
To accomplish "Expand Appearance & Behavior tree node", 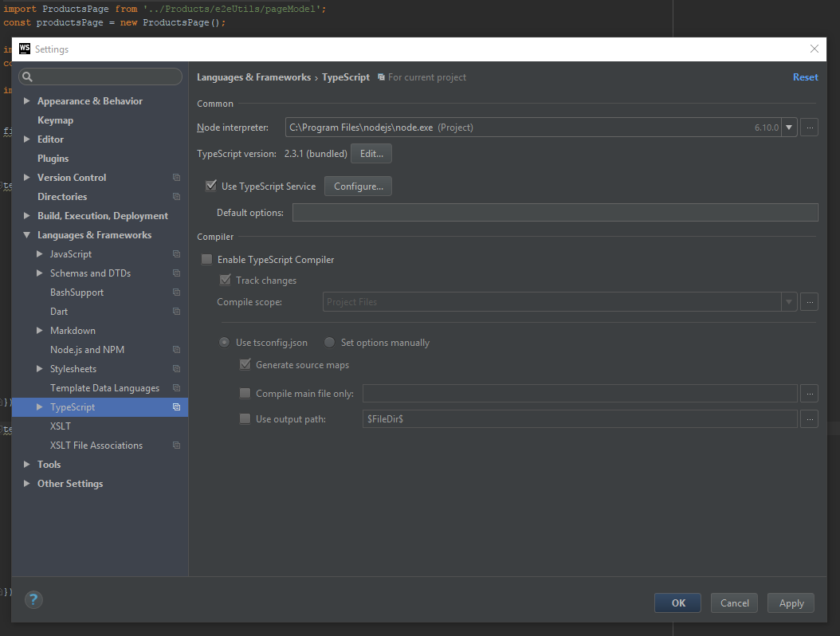I will pyautogui.click(x=26, y=100).
